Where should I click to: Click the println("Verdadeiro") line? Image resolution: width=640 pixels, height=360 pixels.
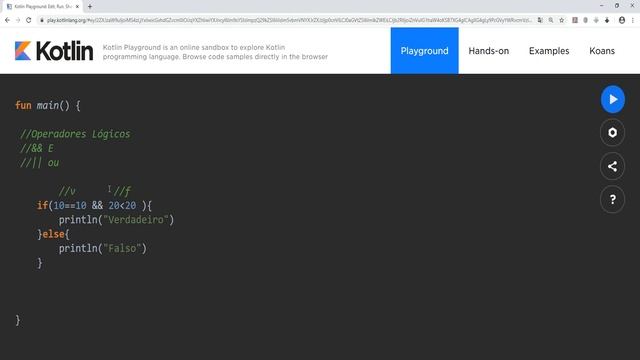point(116,220)
